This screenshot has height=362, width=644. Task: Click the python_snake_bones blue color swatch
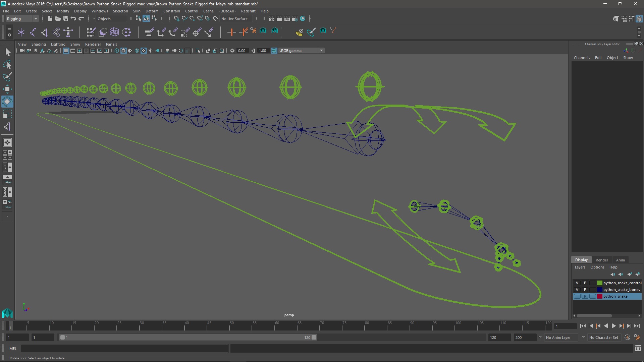(599, 290)
